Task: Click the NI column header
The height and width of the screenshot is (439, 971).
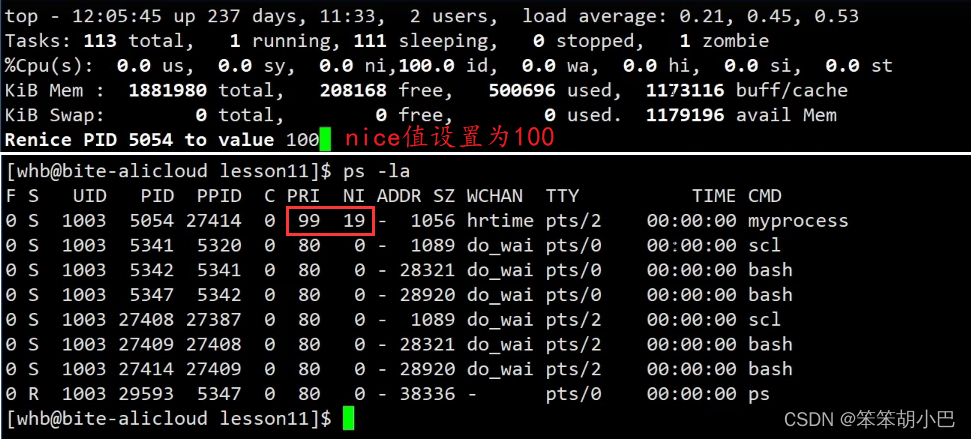Action: (354, 196)
